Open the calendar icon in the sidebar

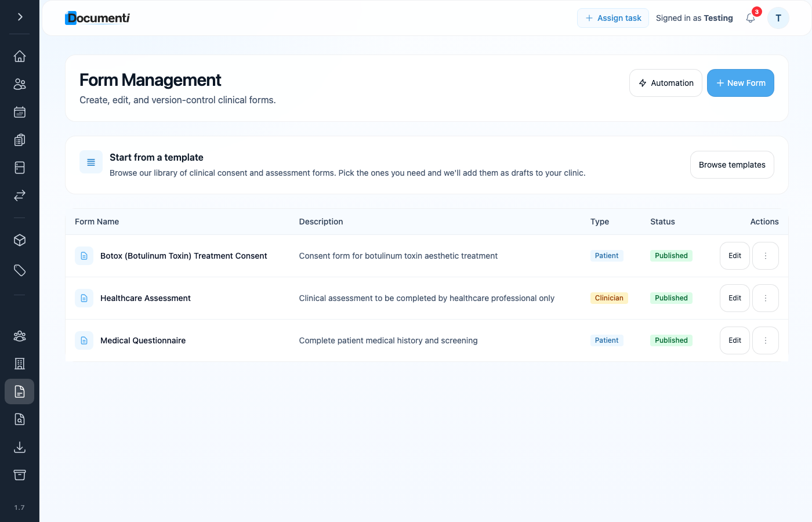pos(20,112)
